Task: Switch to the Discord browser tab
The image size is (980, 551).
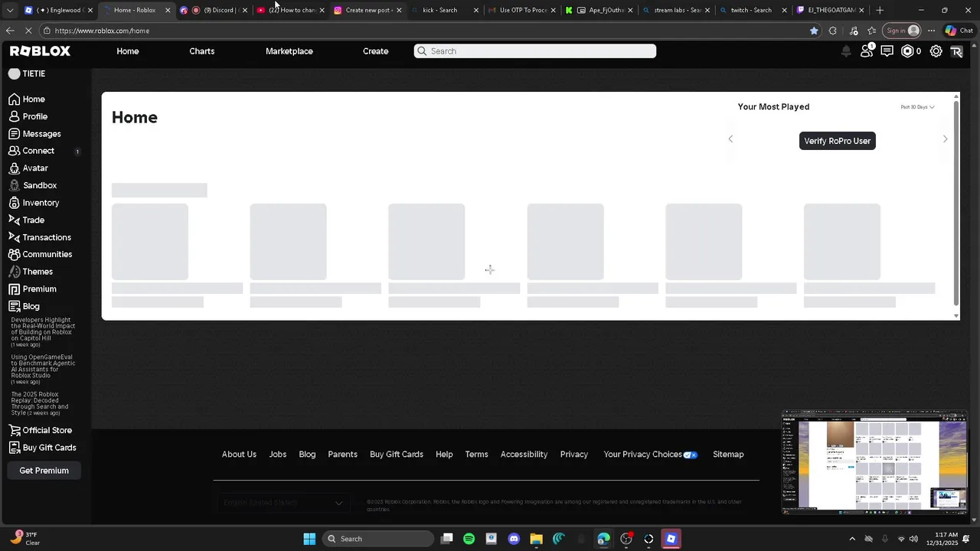Action: (x=214, y=10)
